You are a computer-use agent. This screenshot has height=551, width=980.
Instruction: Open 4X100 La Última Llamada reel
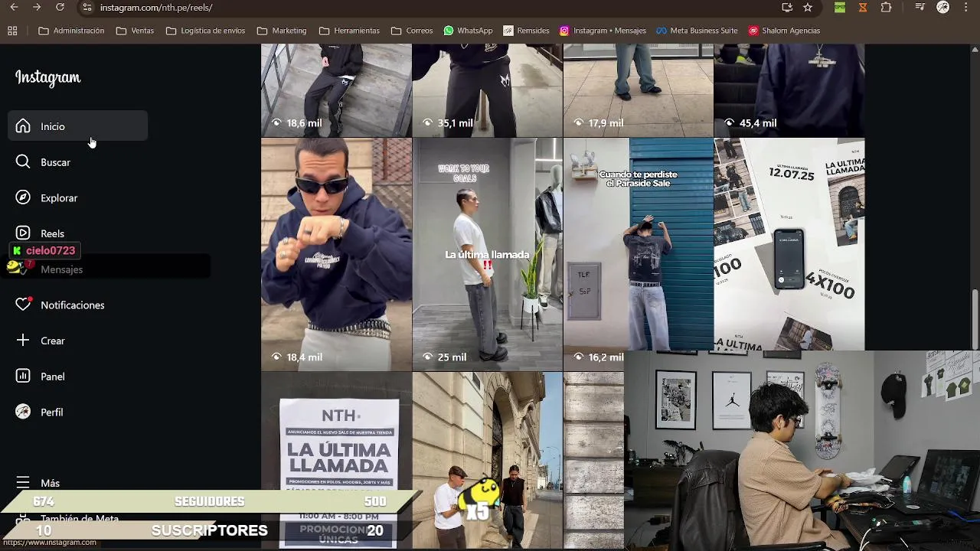[x=789, y=243]
